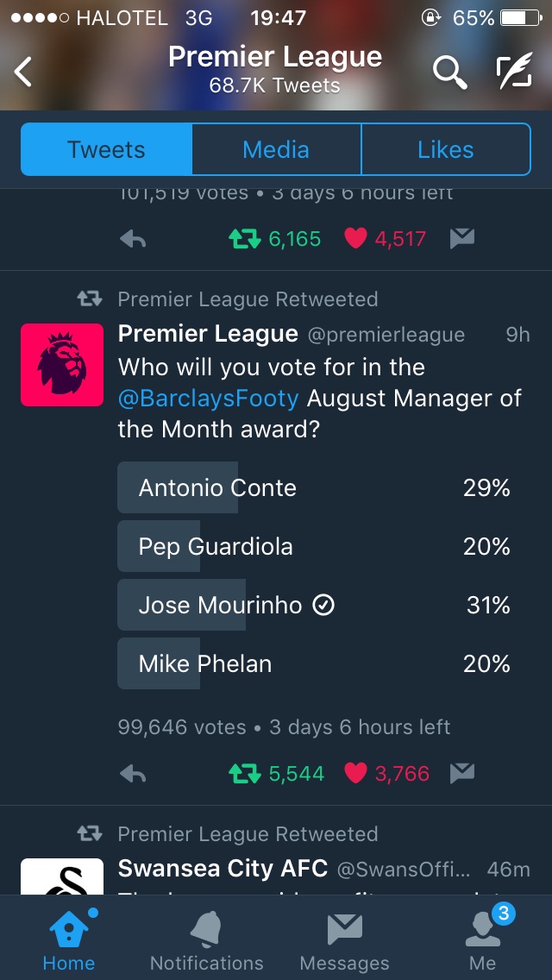Pick Mike Phelan poll option

(x=314, y=664)
